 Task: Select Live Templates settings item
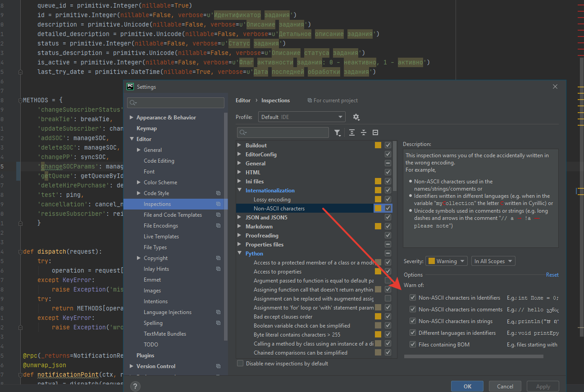point(161,237)
